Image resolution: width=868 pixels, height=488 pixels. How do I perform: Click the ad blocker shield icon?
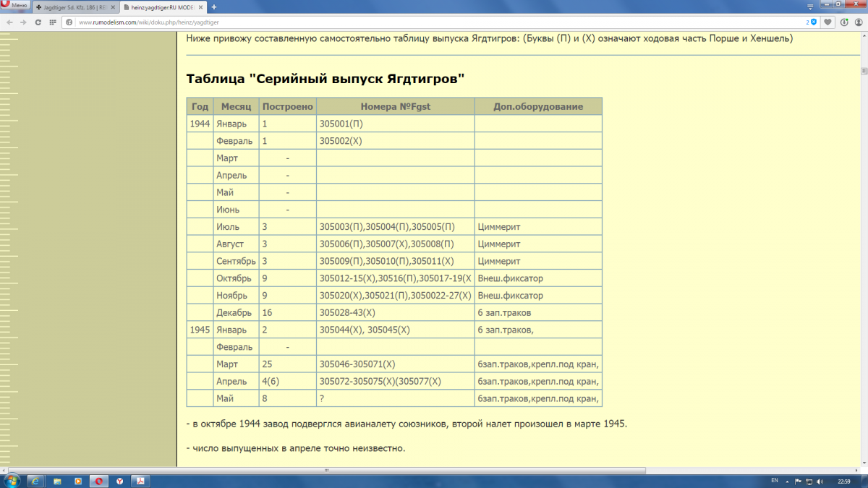pos(813,22)
